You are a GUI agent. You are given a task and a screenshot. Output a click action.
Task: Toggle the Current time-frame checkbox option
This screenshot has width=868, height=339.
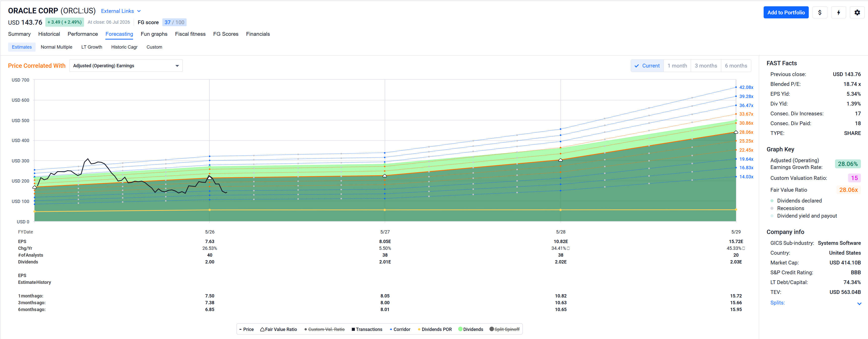point(647,66)
